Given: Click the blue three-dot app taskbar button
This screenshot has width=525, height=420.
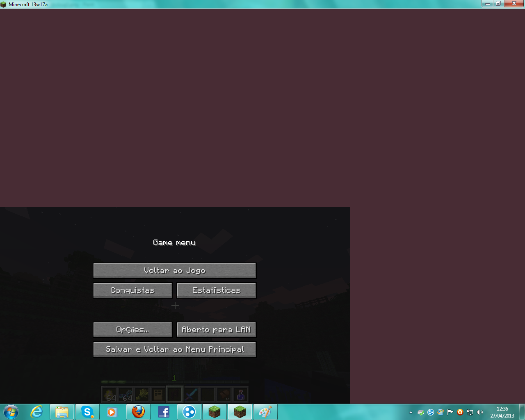Looking at the screenshot, I should (189, 412).
